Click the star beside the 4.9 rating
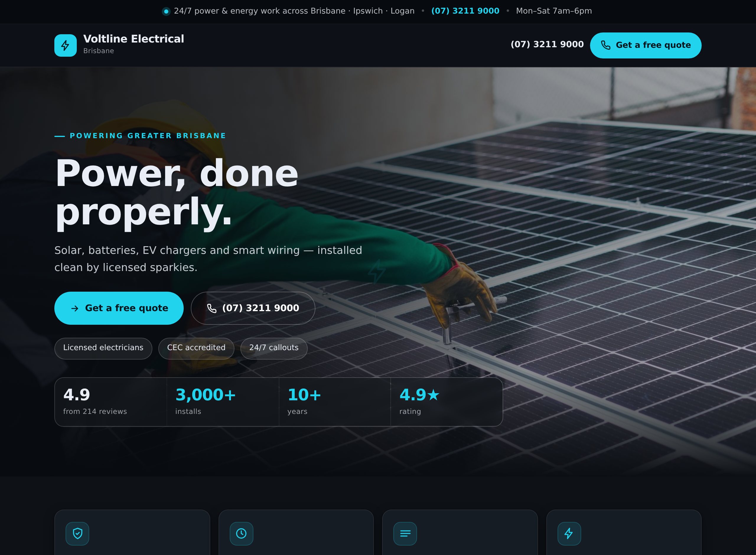This screenshot has height=555, width=756. tap(434, 394)
